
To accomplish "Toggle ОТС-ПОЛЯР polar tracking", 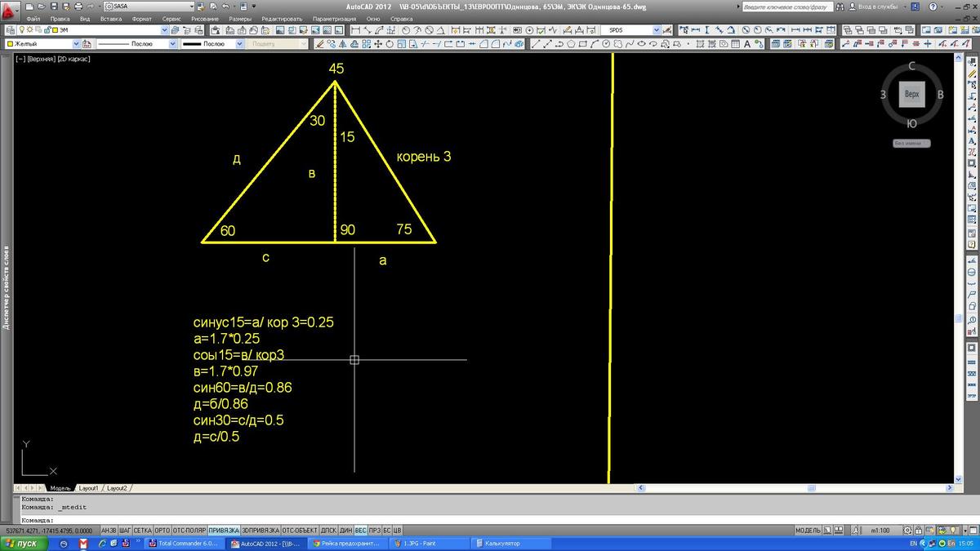I will coord(189,531).
